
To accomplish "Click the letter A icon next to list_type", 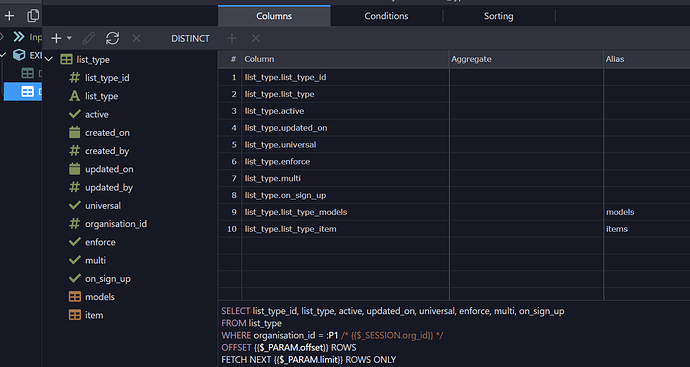I will click(75, 96).
